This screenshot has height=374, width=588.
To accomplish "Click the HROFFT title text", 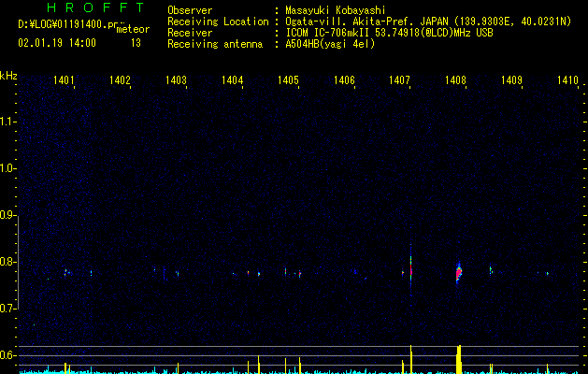I will tap(95, 7).
